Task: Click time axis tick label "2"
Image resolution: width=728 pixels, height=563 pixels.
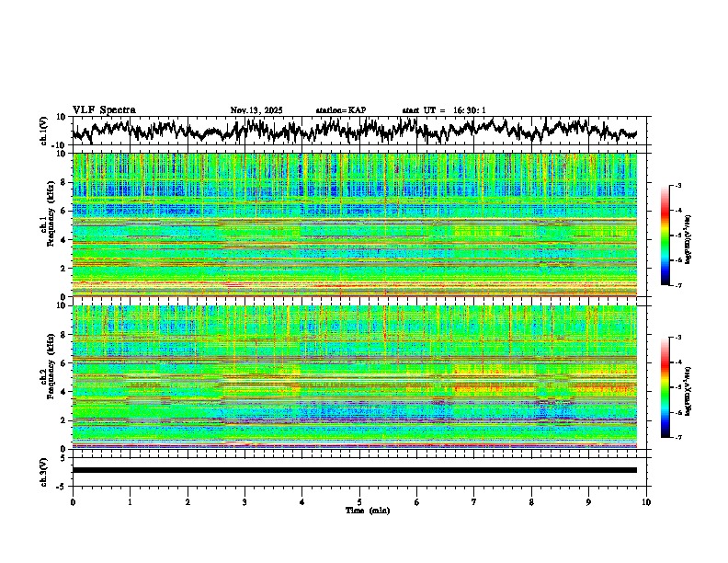Action: [188, 502]
